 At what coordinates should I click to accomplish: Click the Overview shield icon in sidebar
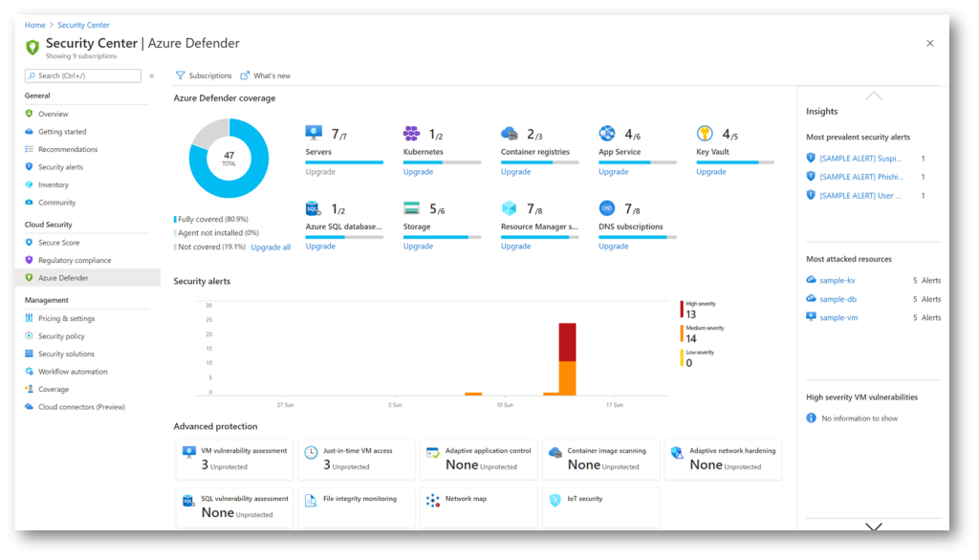(29, 114)
